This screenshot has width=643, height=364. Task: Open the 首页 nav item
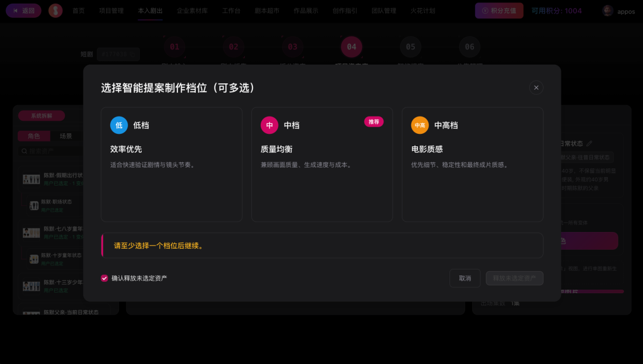(x=79, y=11)
